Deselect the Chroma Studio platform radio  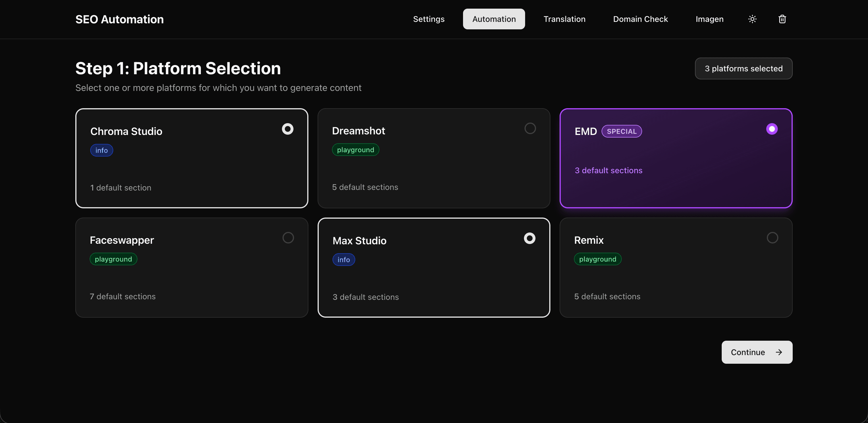pyautogui.click(x=288, y=129)
